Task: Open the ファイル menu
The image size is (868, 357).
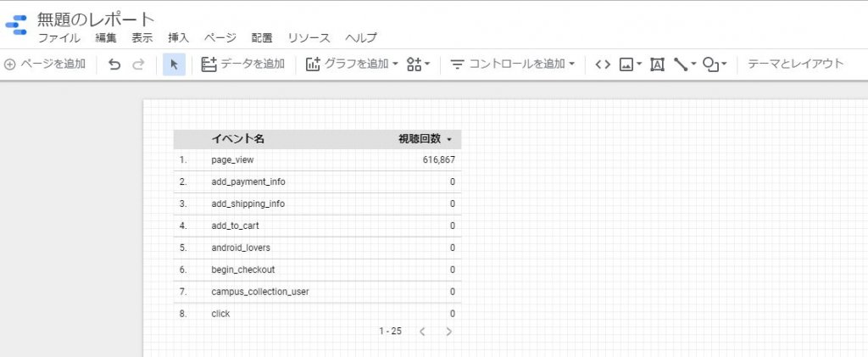Action: pyautogui.click(x=58, y=38)
